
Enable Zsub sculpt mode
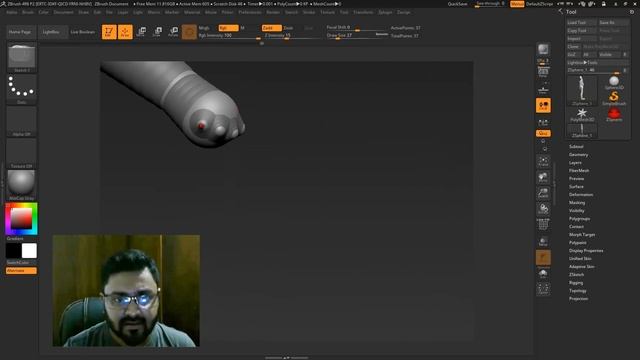coord(288,28)
